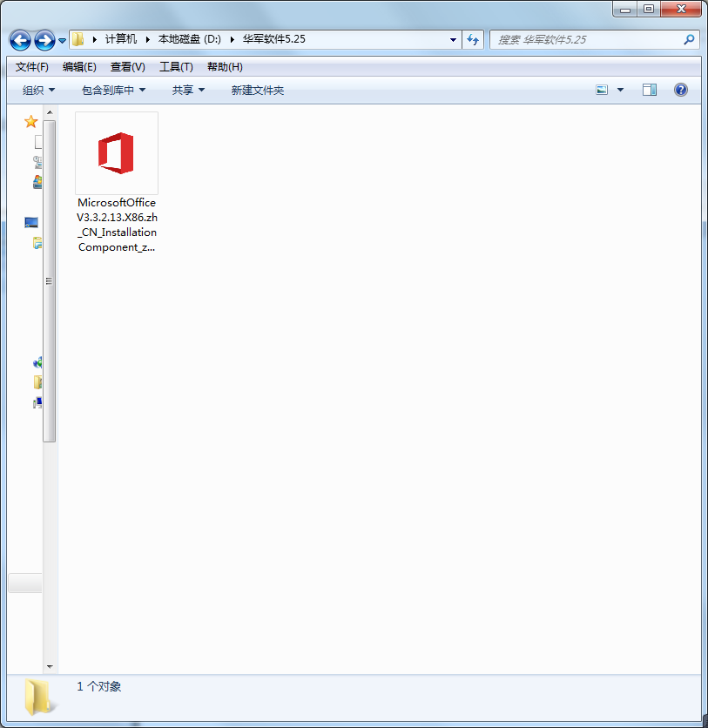Open the views dropdown arrow

point(619,89)
